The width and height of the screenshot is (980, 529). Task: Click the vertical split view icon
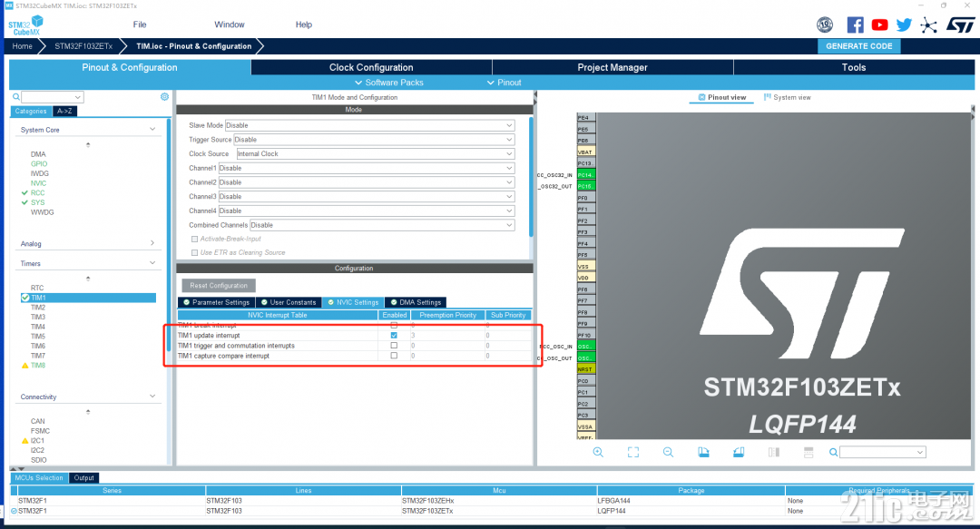coord(774,452)
